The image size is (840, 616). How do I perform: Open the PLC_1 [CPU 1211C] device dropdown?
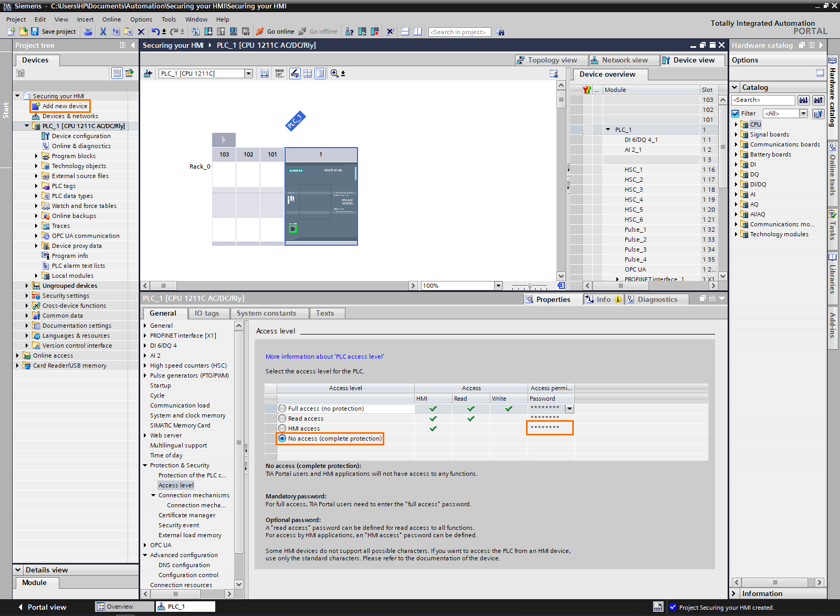click(x=248, y=73)
